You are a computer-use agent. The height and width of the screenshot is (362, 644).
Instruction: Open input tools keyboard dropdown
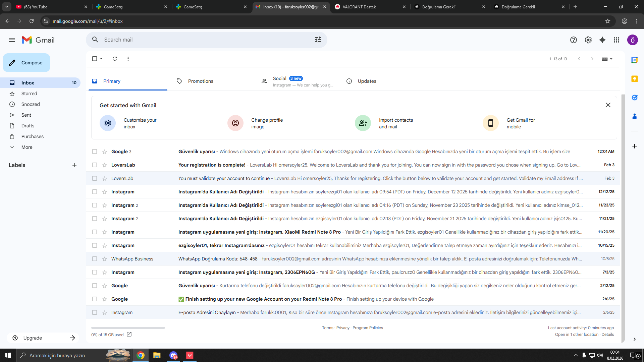(607, 59)
